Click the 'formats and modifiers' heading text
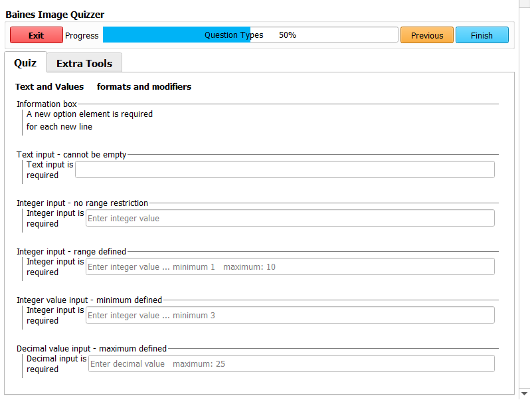The height and width of the screenshot is (400, 532). click(144, 87)
